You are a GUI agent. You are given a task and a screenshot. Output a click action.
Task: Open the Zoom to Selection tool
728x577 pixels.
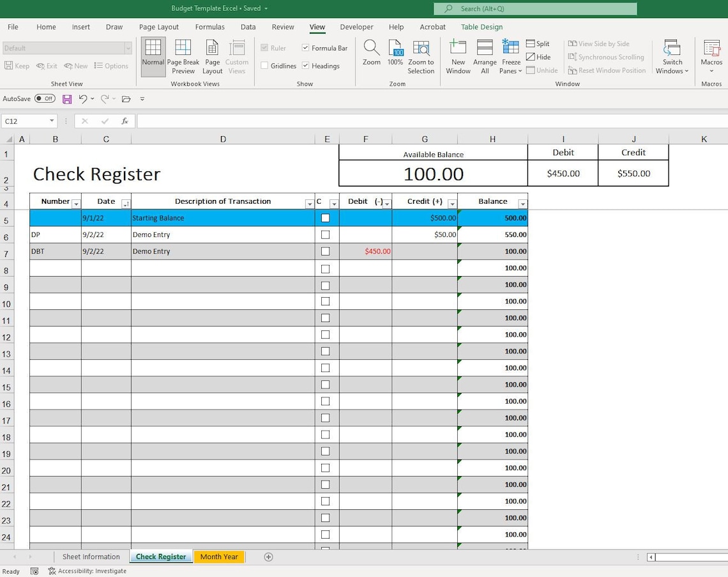[421, 56]
